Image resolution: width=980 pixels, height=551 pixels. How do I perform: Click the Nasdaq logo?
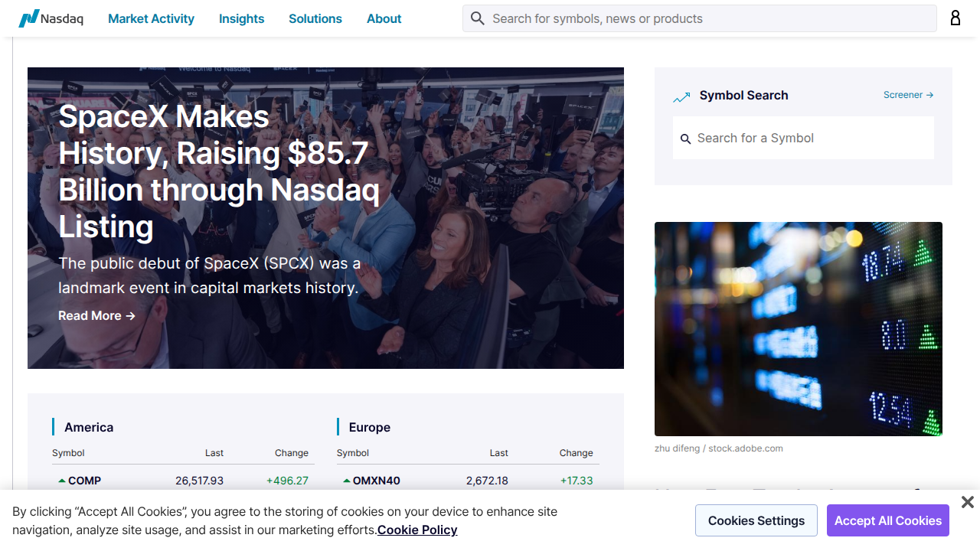tap(51, 18)
